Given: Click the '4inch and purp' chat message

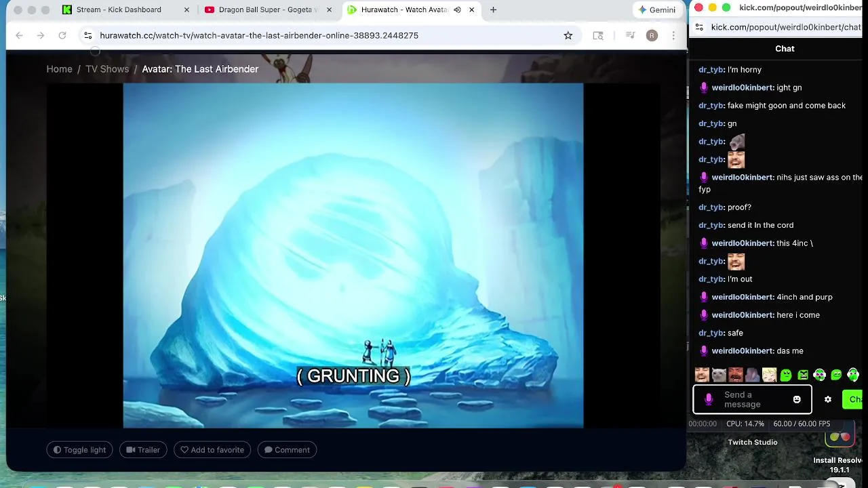Looking at the screenshot, I should click(804, 297).
